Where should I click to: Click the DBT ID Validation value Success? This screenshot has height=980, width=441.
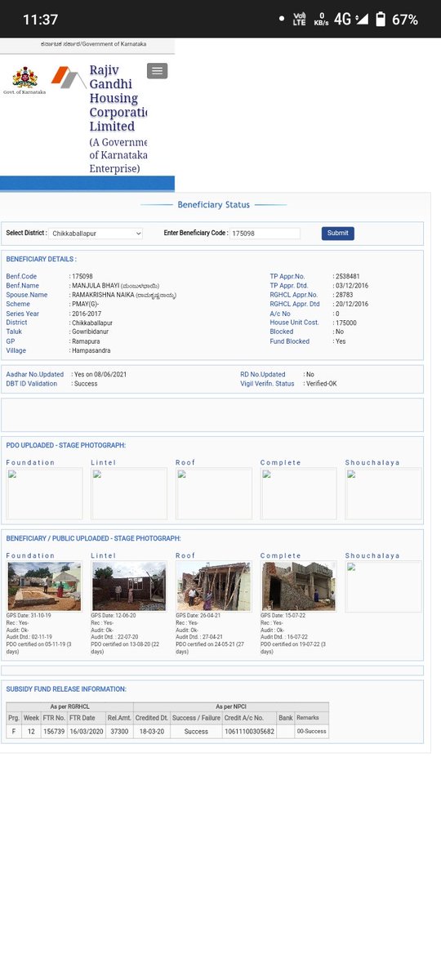tap(87, 384)
